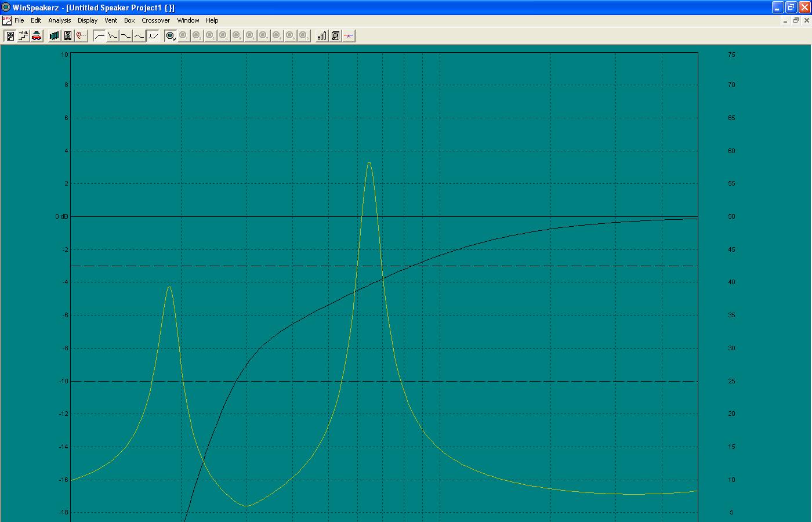The width and height of the screenshot is (812, 522).
Task: Select the greyed driver number 4 button
Action: [224, 36]
